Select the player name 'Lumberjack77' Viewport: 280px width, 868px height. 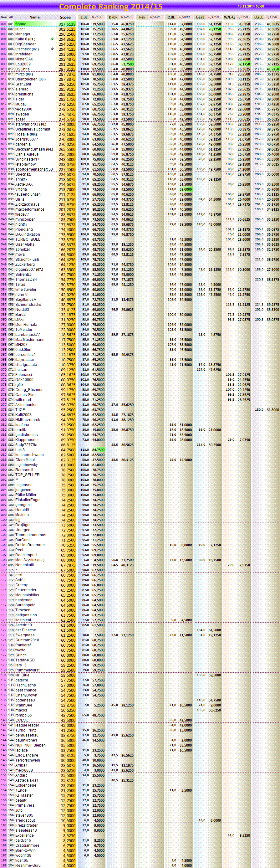(x=28, y=335)
